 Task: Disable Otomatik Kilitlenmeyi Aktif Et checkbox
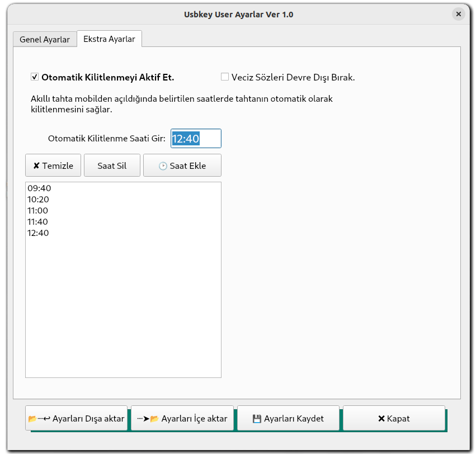(35, 77)
